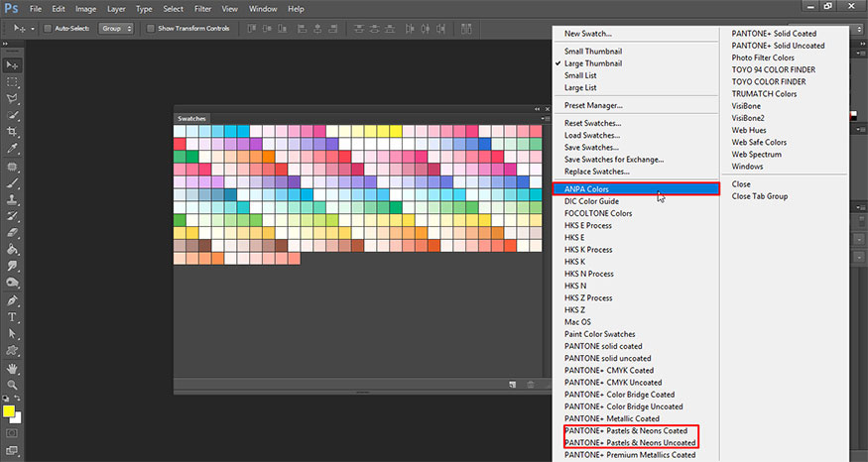The image size is (868, 462).
Task: Click the Swatches panel tab
Action: [x=190, y=118]
